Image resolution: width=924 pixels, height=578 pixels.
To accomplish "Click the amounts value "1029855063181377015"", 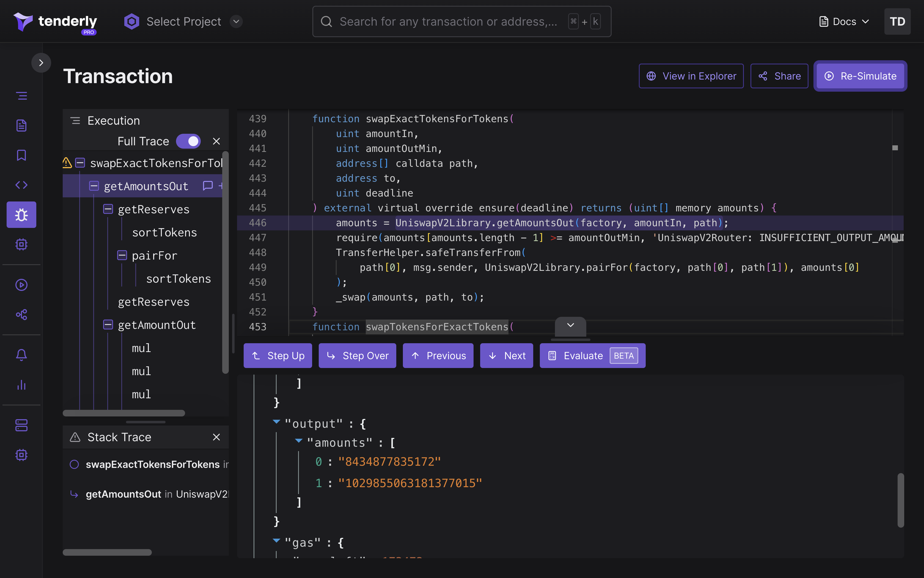I will (410, 483).
